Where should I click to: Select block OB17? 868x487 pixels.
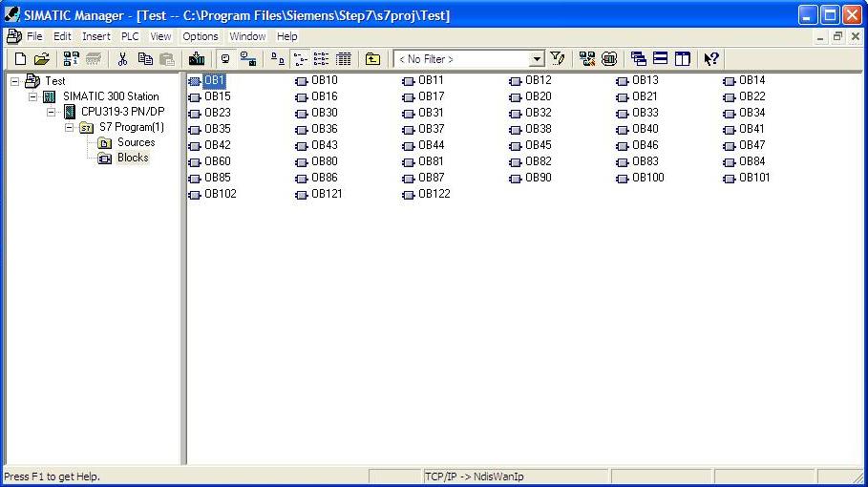432,96
